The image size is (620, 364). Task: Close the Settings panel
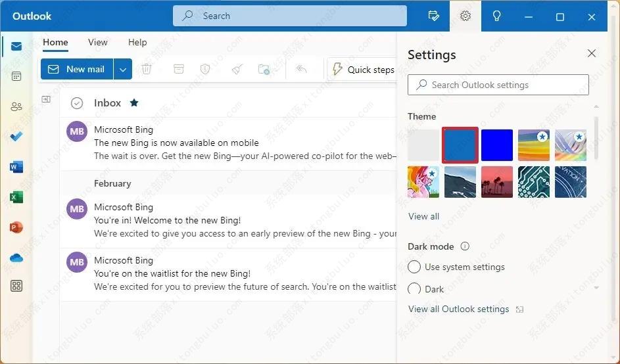[x=592, y=53]
